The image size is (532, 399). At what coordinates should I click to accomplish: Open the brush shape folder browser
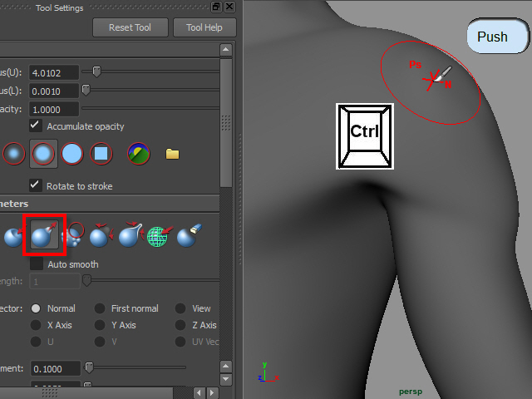tap(172, 154)
